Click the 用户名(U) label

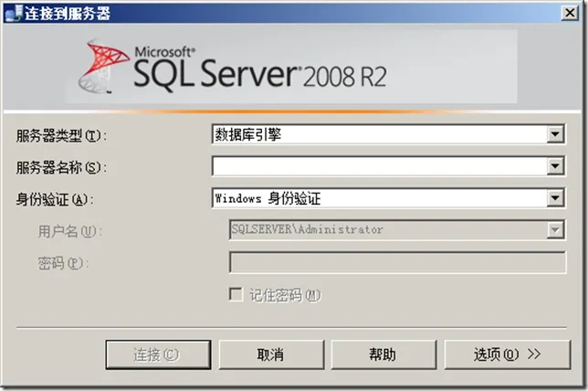click(x=69, y=231)
